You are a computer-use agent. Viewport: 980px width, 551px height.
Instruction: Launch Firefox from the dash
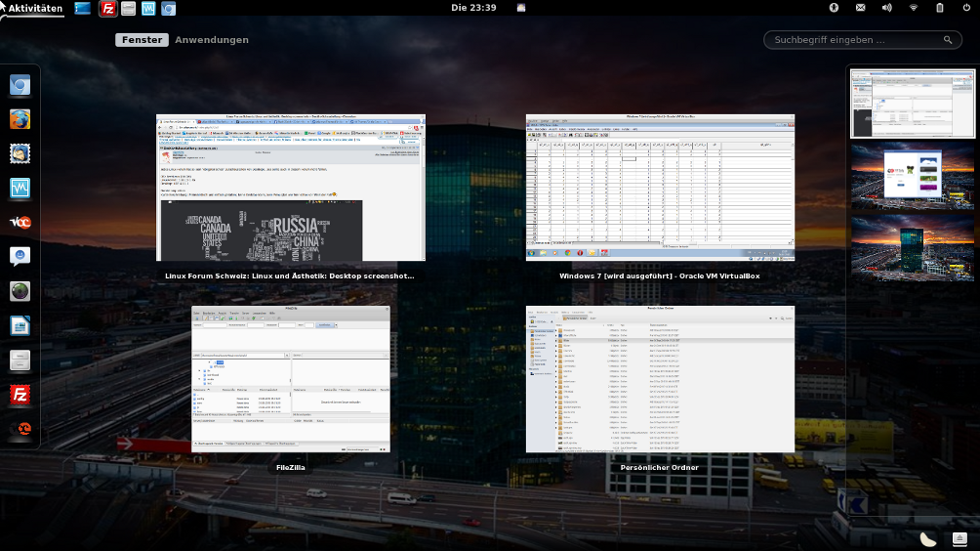pyautogui.click(x=20, y=119)
